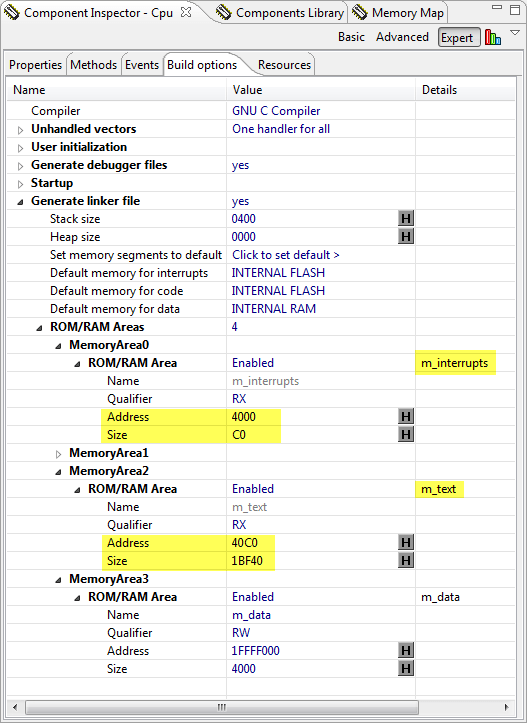
Task: Change Default memory for data INTERNAL RAM
Action: [274, 308]
